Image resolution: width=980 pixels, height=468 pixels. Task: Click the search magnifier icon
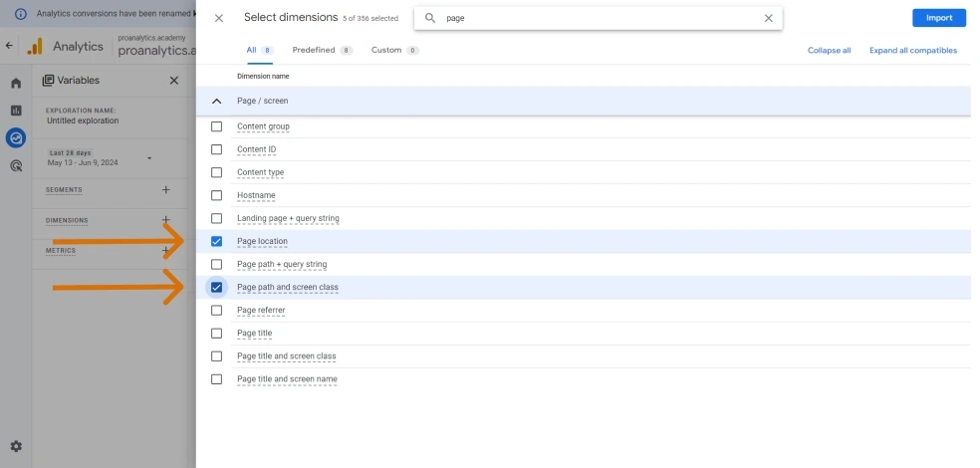pos(430,18)
